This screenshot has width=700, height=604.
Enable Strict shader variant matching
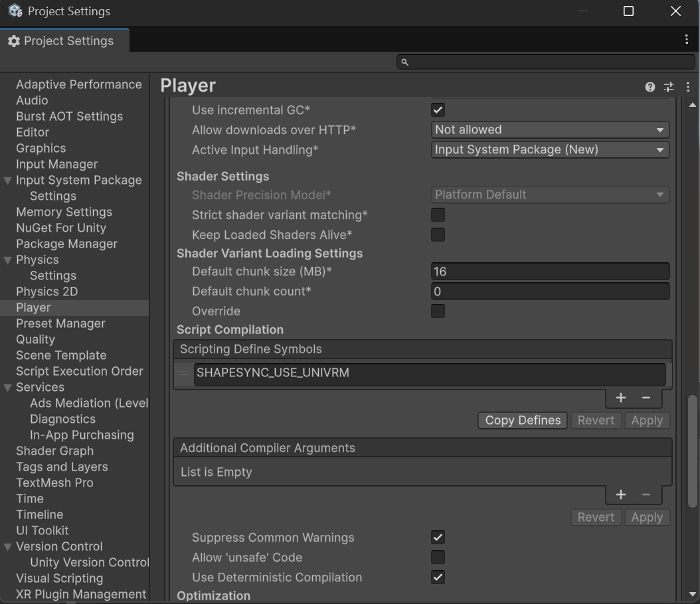[x=438, y=214]
